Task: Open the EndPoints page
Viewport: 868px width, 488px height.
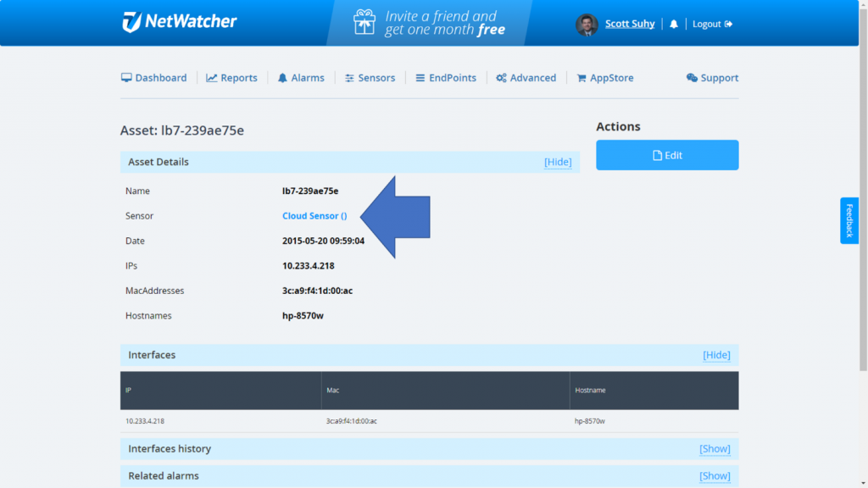Action: 445,78
